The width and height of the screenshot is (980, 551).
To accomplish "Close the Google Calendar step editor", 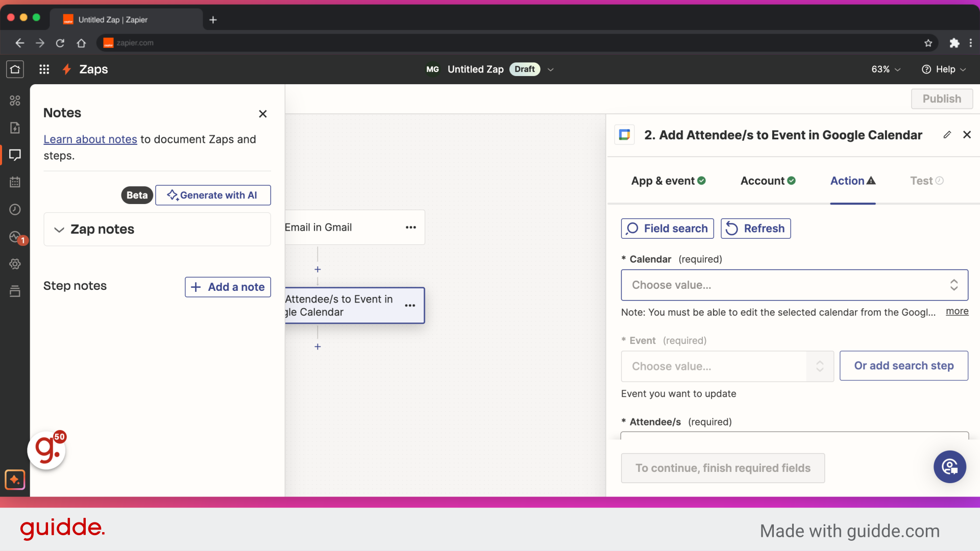I will (x=967, y=135).
